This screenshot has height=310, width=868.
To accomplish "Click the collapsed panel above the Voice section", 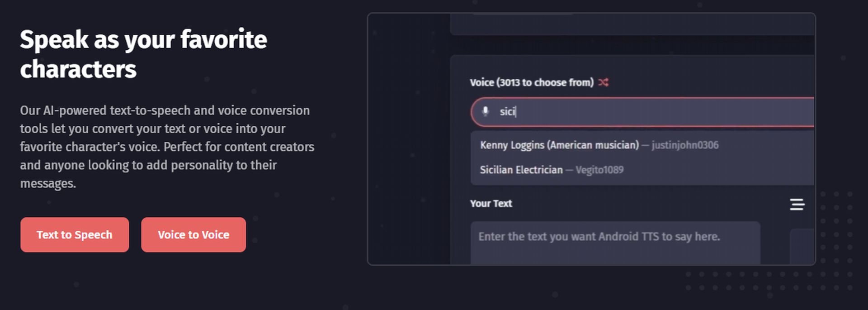I will click(x=632, y=24).
